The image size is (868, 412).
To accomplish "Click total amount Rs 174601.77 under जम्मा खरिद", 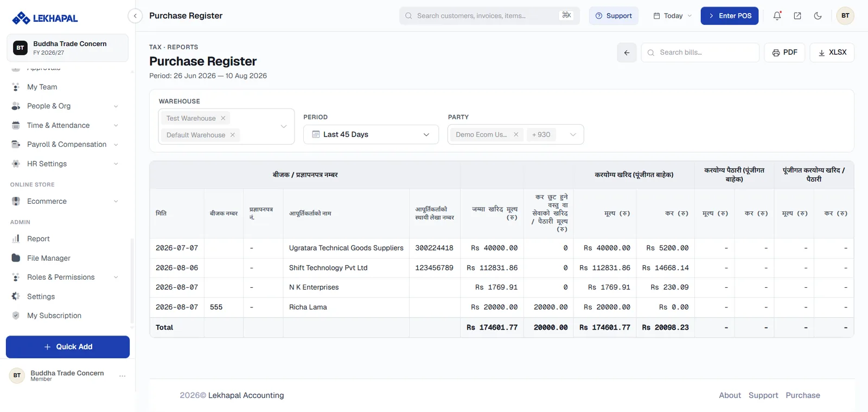I will coord(492,327).
